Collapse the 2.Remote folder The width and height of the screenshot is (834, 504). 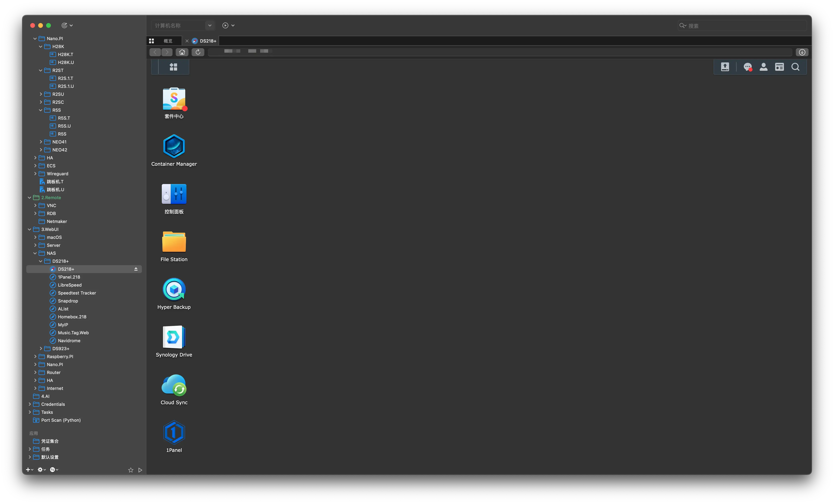[x=29, y=198]
